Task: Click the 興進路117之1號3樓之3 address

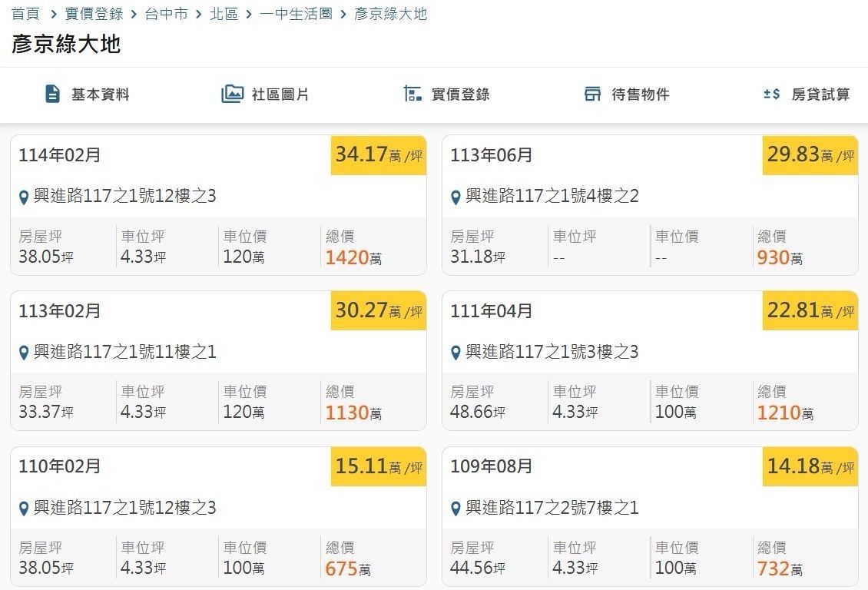Action: (x=552, y=352)
